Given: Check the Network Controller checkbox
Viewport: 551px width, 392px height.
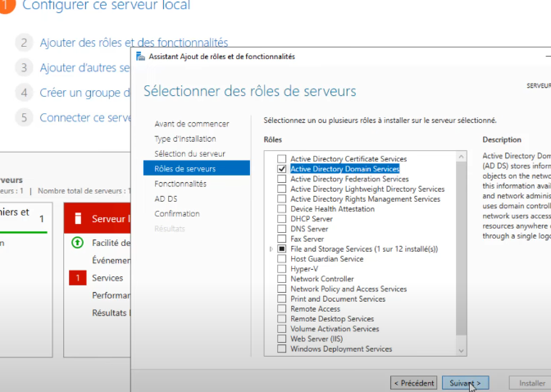Looking at the screenshot, I should pyautogui.click(x=281, y=279).
